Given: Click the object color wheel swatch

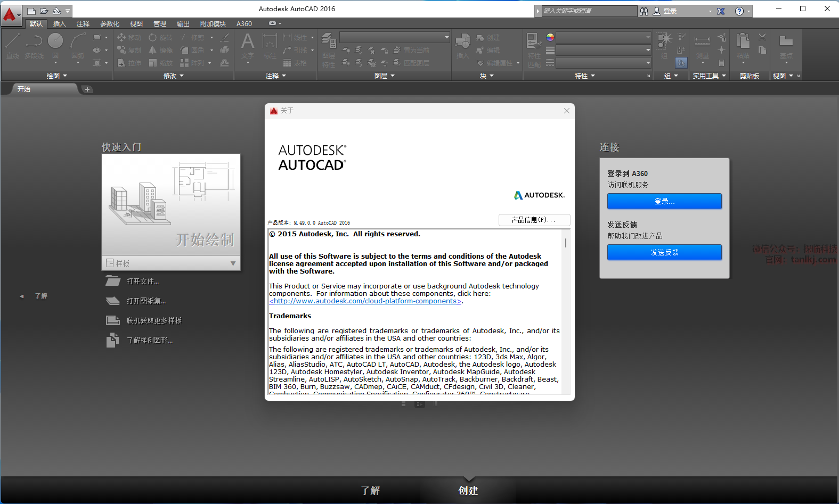Looking at the screenshot, I should 550,37.
